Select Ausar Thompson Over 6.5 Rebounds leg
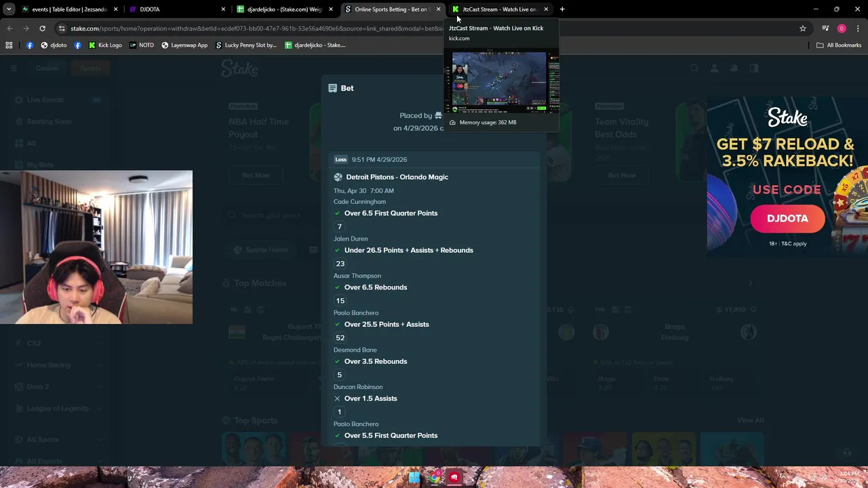The width and height of the screenshot is (868, 488). pos(375,287)
